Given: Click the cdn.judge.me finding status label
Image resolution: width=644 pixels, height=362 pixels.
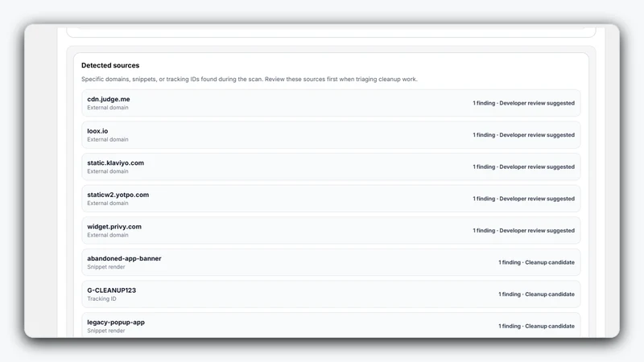Looking at the screenshot, I should tap(524, 103).
